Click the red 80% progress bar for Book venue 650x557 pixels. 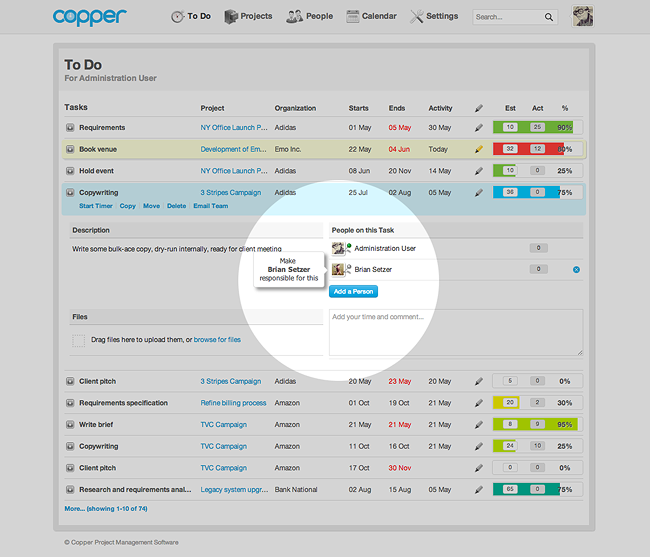click(538, 149)
